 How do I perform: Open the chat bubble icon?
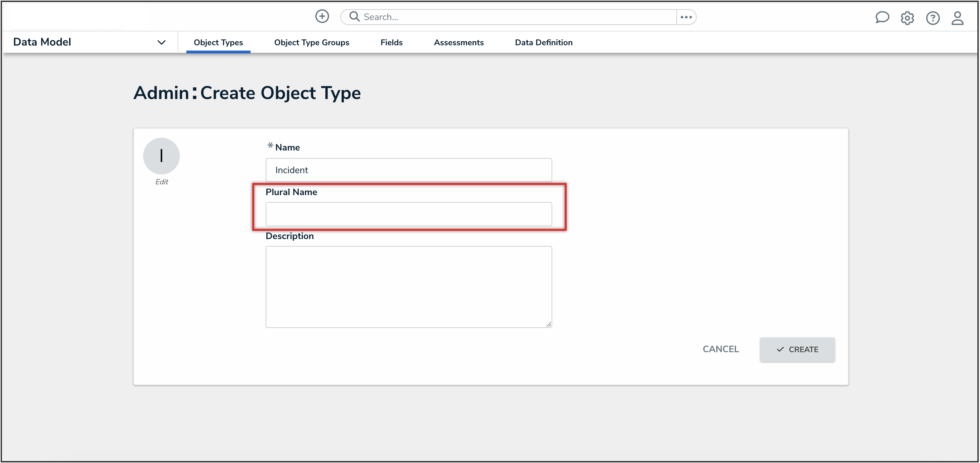(x=881, y=17)
